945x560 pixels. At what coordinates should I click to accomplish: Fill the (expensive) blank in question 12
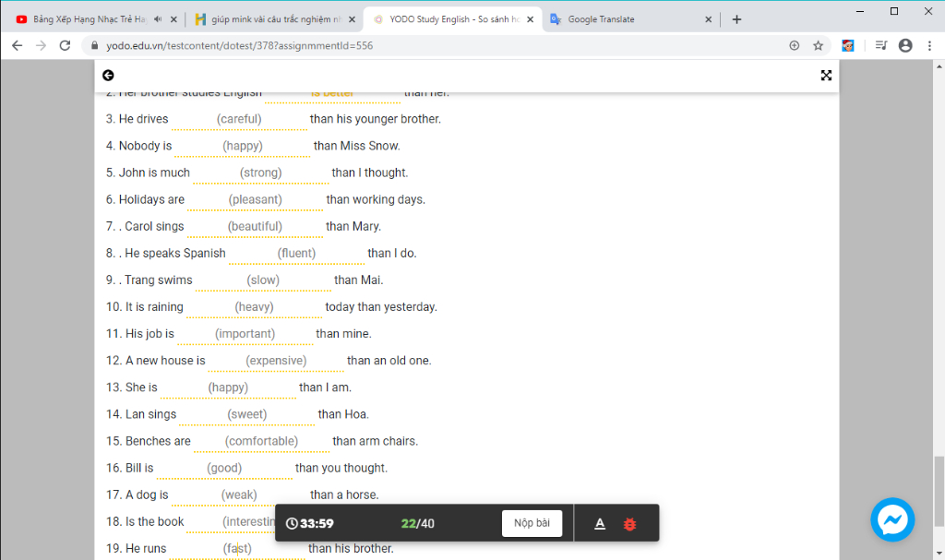pyautogui.click(x=276, y=361)
